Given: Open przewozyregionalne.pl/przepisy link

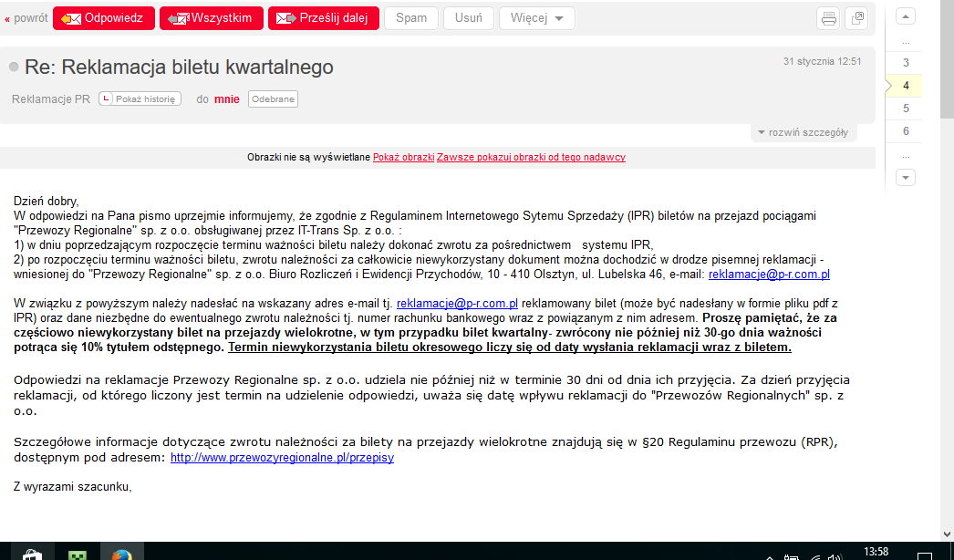Looking at the screenshot, I should (283, 457).
